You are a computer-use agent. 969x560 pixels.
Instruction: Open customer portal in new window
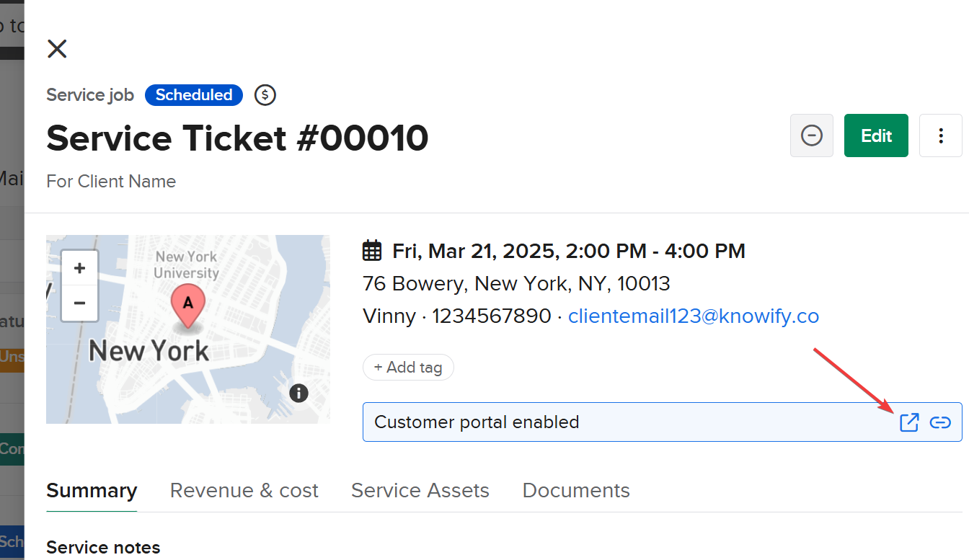909,422
